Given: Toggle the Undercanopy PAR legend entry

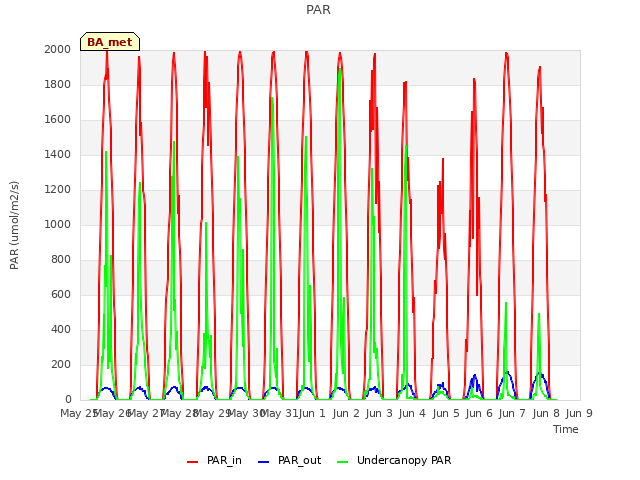Looking at the screenshot, I should tap(394, 460).
